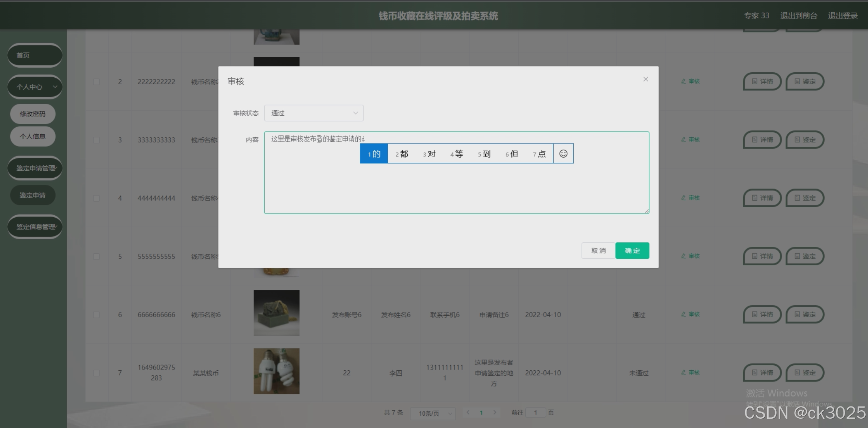
Task: Go to next page arrow in pagination
Action: point(495,413)
